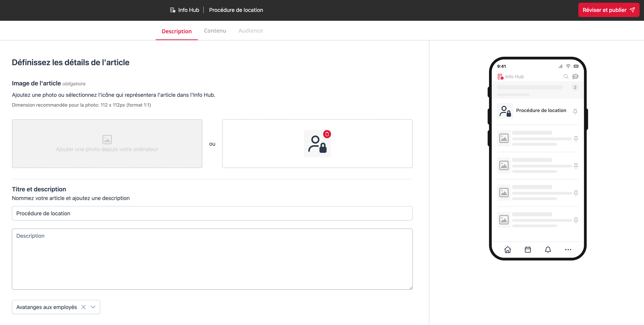Click the user-lock article icon tile
Image resolution: width=644 pixels, height=325 pixels.
click(x=317, y=144)
